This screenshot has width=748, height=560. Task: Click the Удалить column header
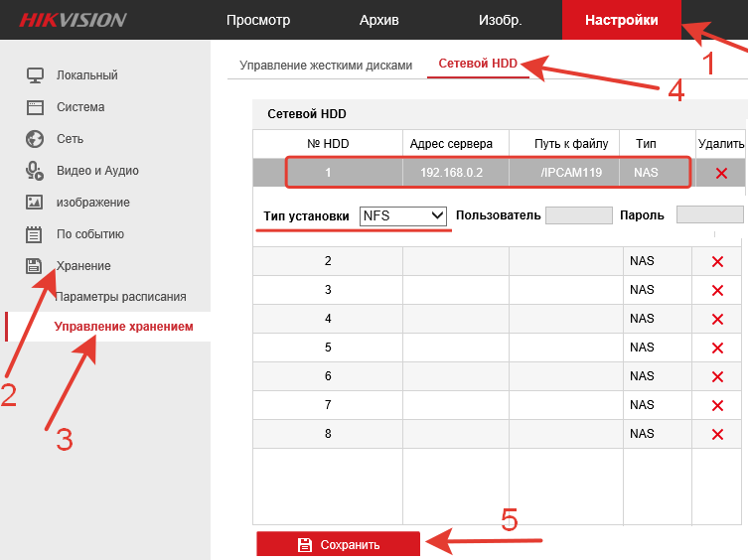tap(721, 144)
